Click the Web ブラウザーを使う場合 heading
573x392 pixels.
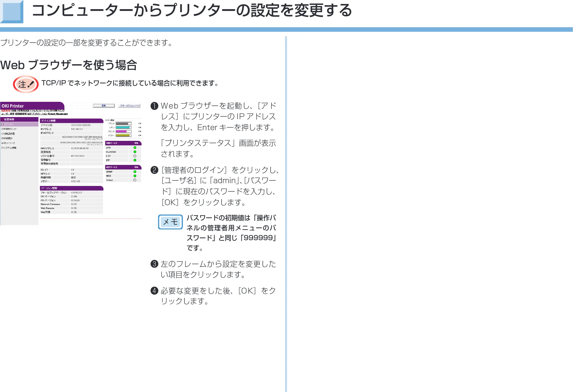(x=69, y=65)
